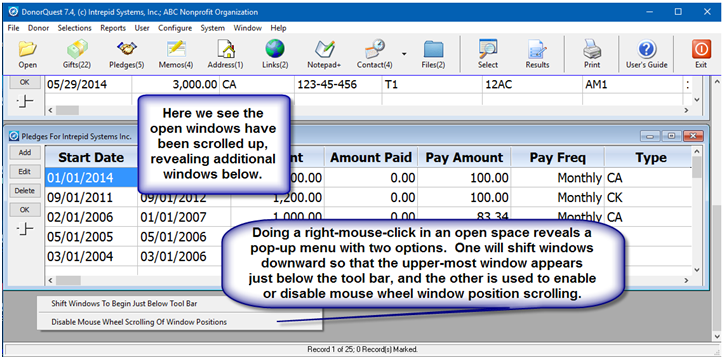Click the Amount Paid column header
The image size is (724, 360).
coord(371,157)
